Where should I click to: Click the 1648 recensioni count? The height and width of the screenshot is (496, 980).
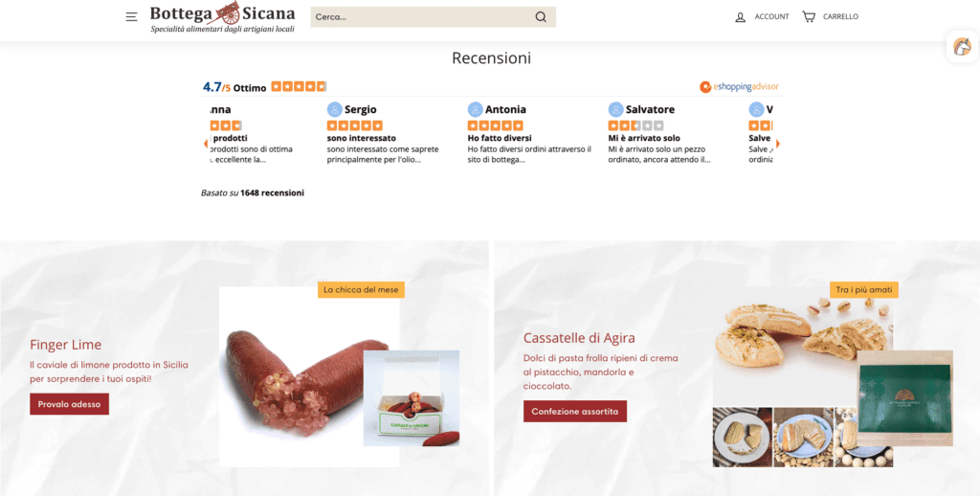pyautogui.click(x=272, y=192)
